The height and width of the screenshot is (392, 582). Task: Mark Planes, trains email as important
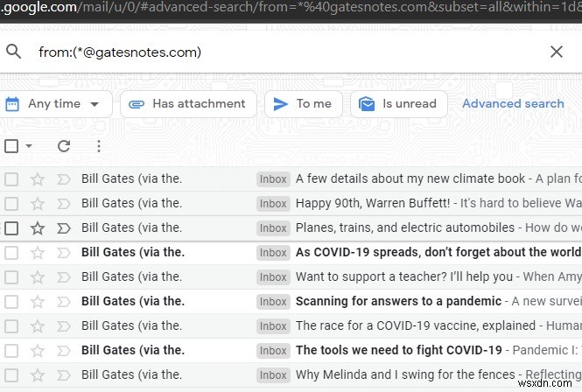click(x=63, y=228)
